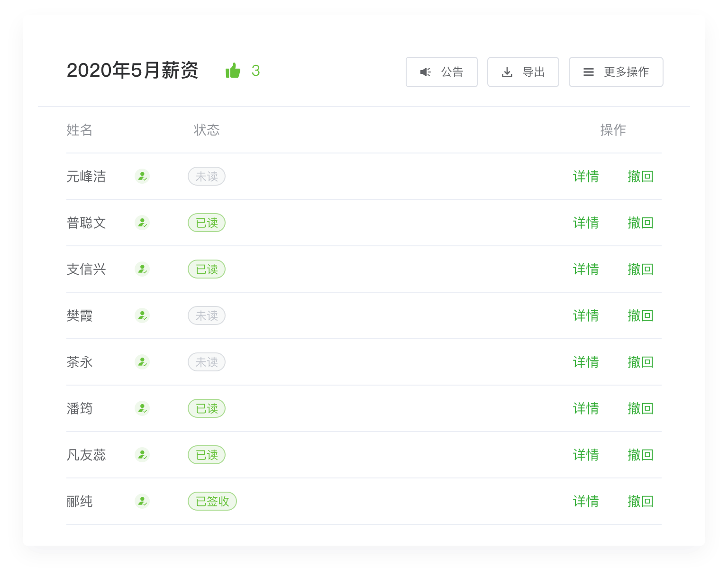Expand the 更多操作 menu
728x576 pixels.
point(616,72)
